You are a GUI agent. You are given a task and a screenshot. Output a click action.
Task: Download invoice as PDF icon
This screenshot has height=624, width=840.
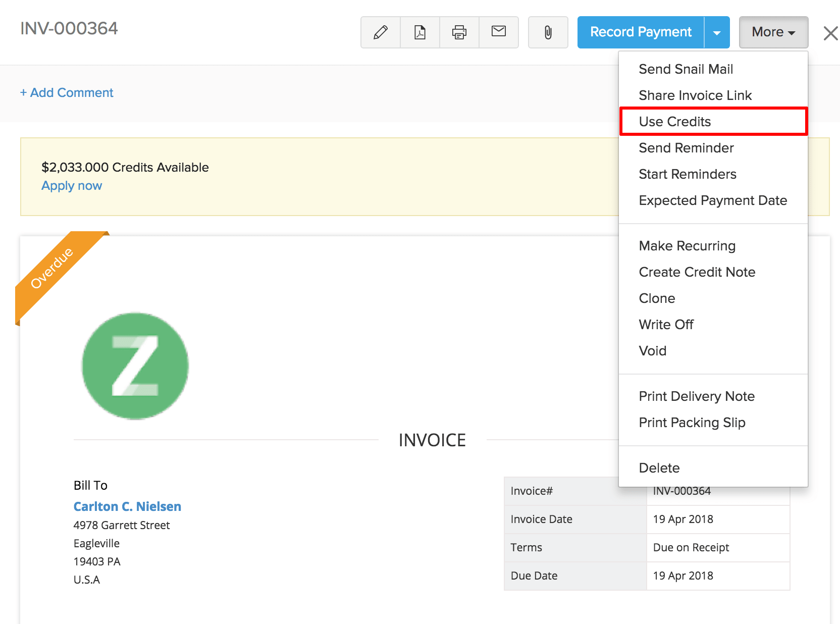420,32
